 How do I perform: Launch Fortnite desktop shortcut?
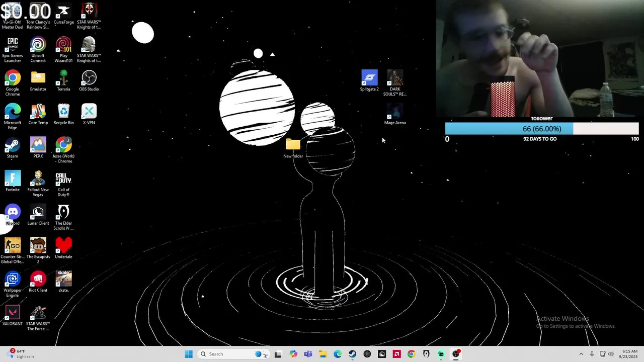coord(13,182)
